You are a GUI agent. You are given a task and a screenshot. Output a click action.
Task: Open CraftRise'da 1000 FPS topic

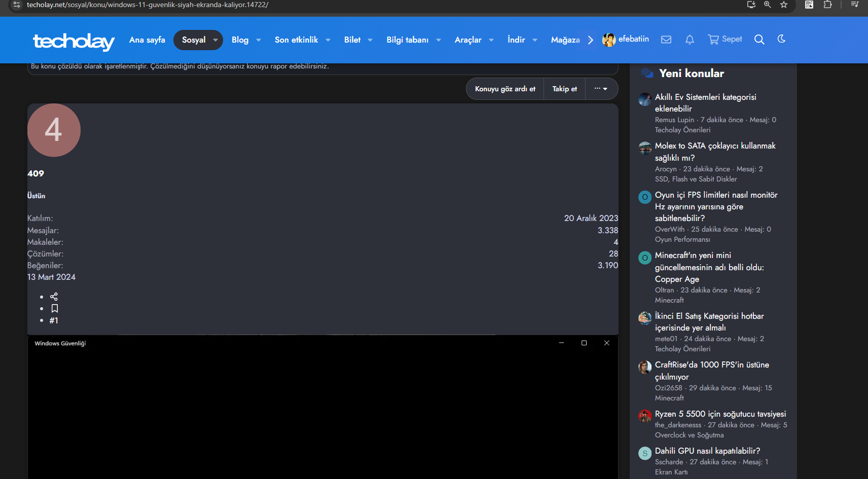pos(712,371)
